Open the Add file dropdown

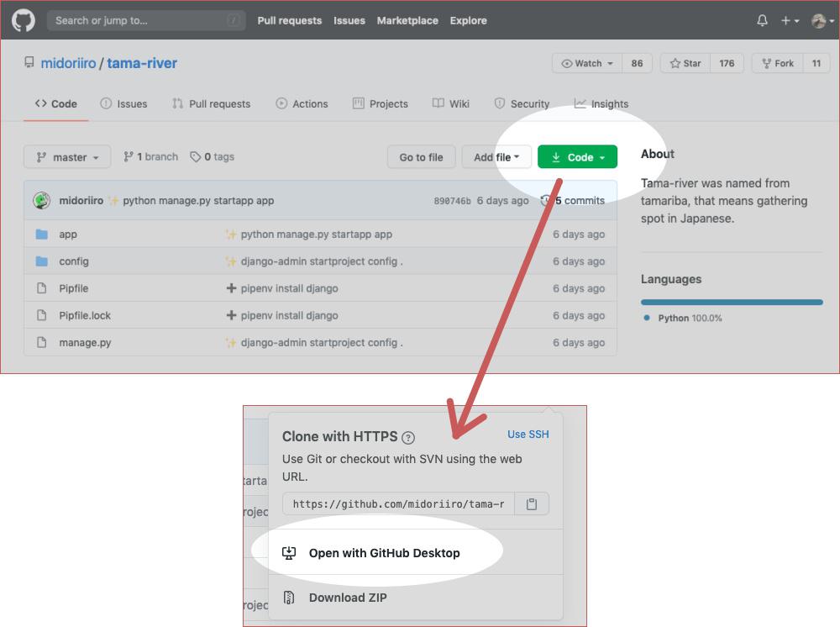click(x=496, y=157)
